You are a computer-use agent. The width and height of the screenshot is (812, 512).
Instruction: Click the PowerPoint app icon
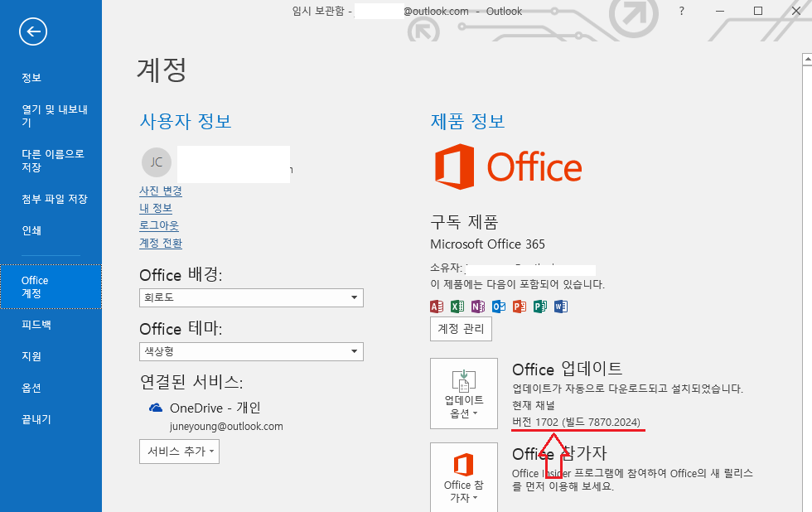520,307
